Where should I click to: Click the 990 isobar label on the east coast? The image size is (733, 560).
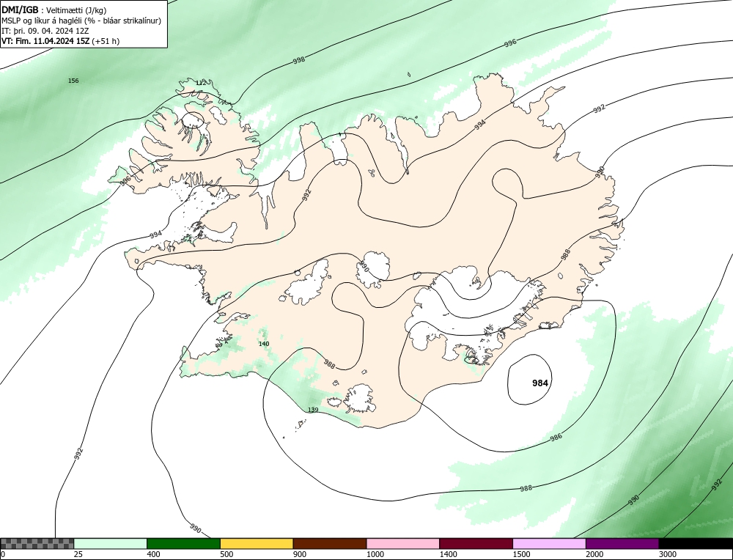601,172
